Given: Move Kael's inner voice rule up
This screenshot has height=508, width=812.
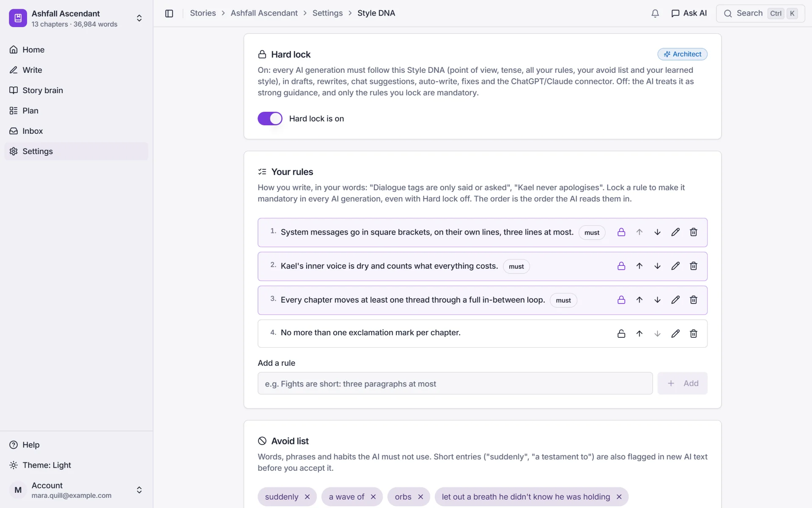Looking at the screenshot, I should tap(639, 266).
